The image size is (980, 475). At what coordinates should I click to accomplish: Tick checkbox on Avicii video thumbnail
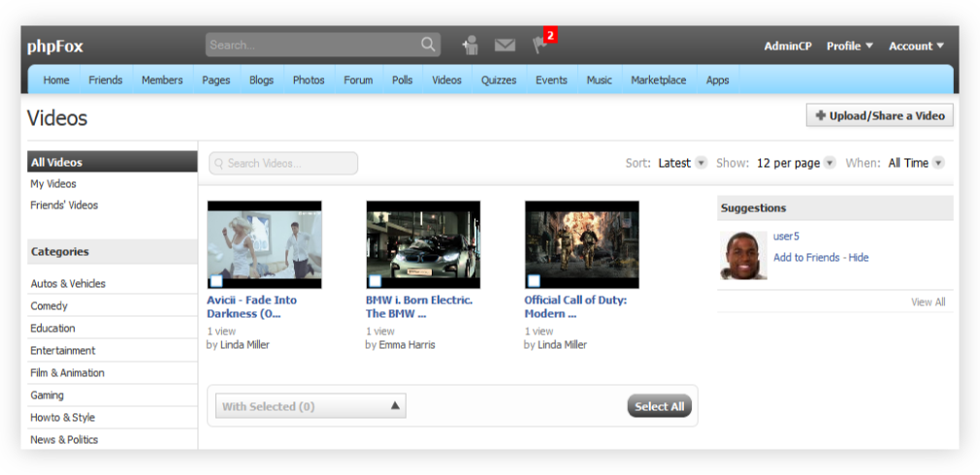point(216,281)
